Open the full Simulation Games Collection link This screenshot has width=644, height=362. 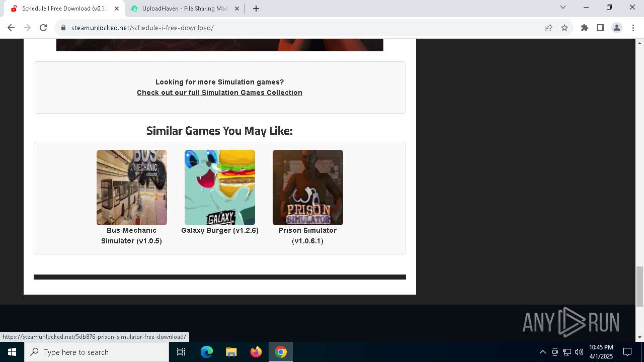[x=219, y=93]
